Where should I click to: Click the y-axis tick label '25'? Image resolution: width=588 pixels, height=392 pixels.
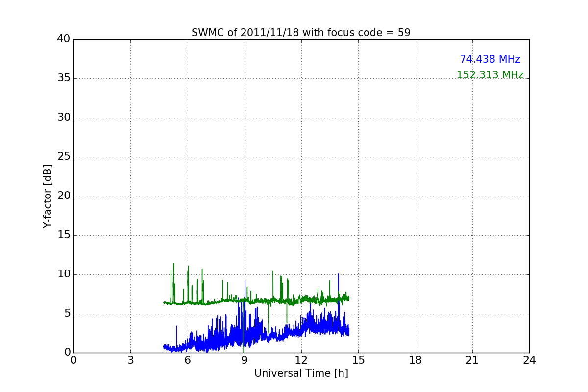tap(64, 157)
